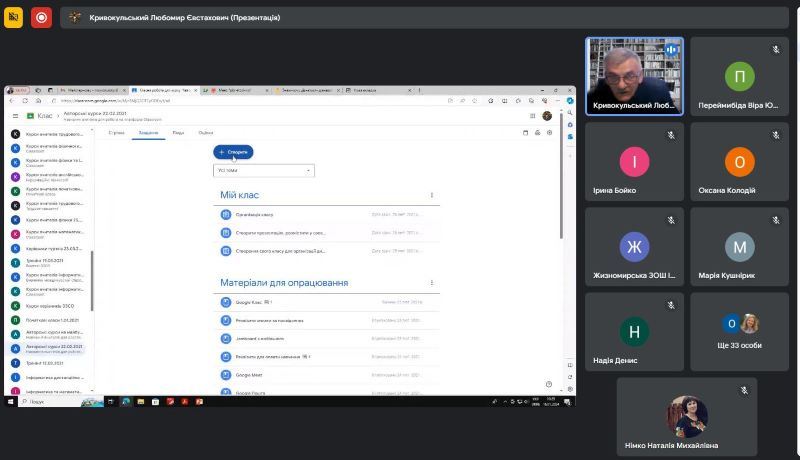Click the Classroom page vertical scrollbar
The height and width of the screenshot is (460, 800).
click(561, 178)
